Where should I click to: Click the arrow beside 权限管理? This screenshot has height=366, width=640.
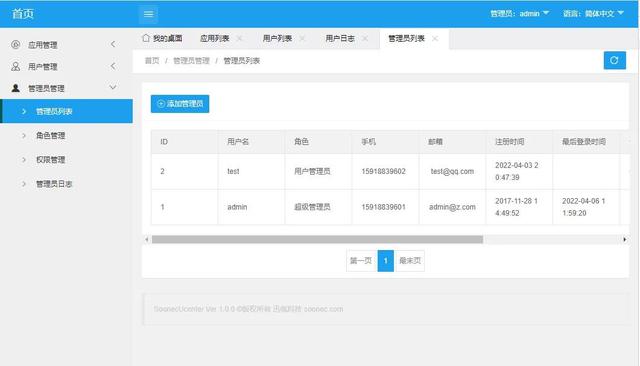[24, 160]
